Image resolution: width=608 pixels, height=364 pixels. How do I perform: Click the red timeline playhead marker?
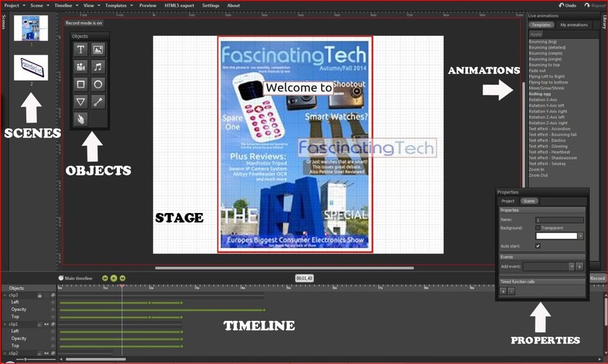click(x=122, y=286)
